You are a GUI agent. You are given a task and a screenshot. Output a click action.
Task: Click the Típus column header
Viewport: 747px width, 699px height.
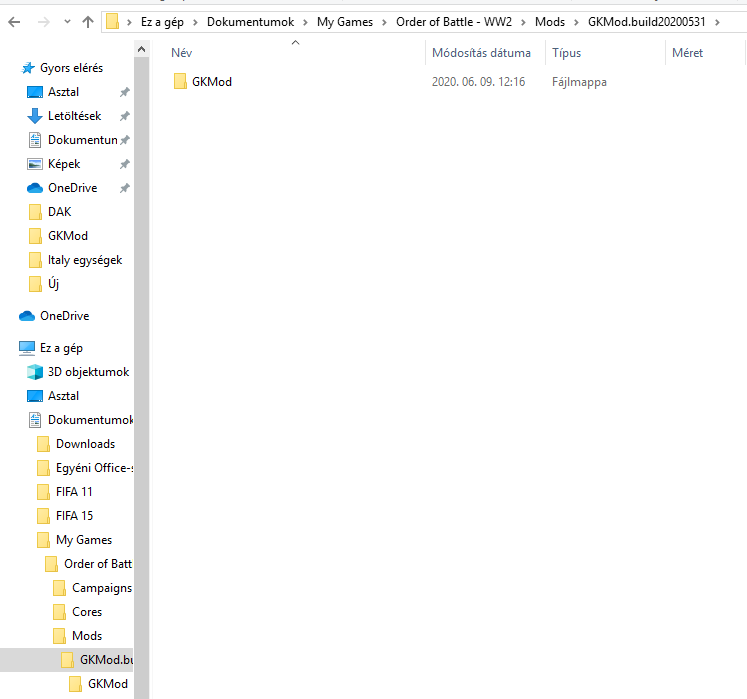[566, 53]
